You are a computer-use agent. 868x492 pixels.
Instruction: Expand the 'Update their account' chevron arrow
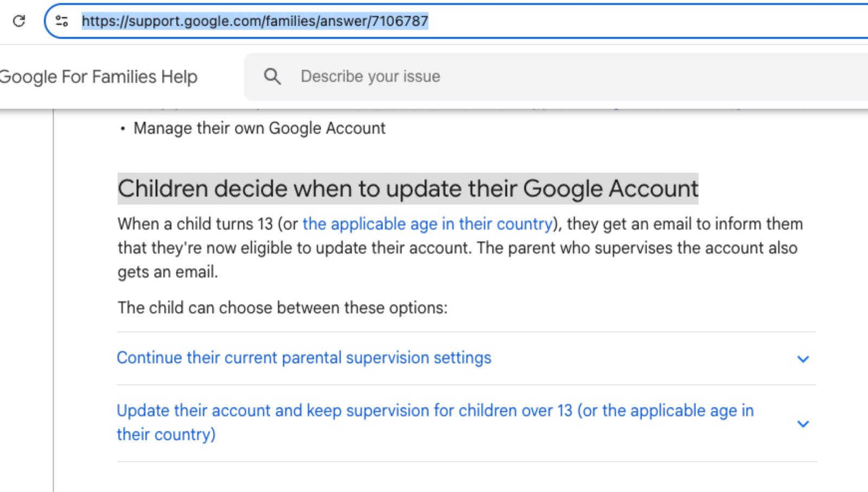tap(803, 424)
